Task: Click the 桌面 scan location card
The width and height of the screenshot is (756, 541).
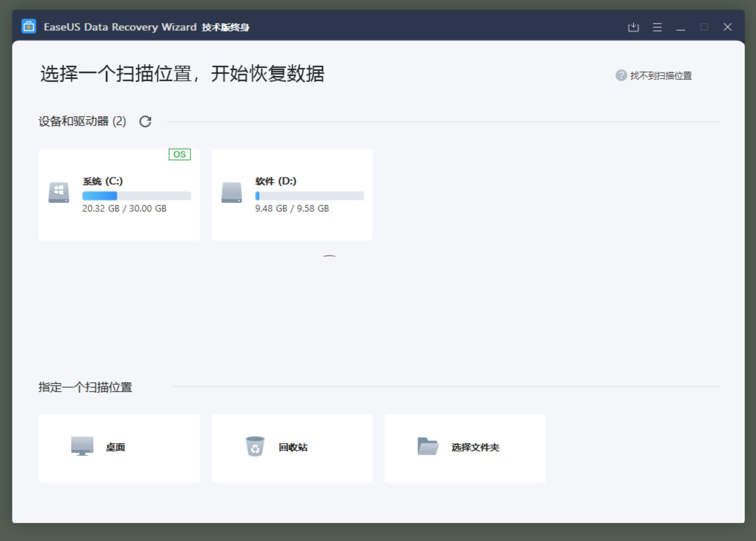Action: (119, 448)
